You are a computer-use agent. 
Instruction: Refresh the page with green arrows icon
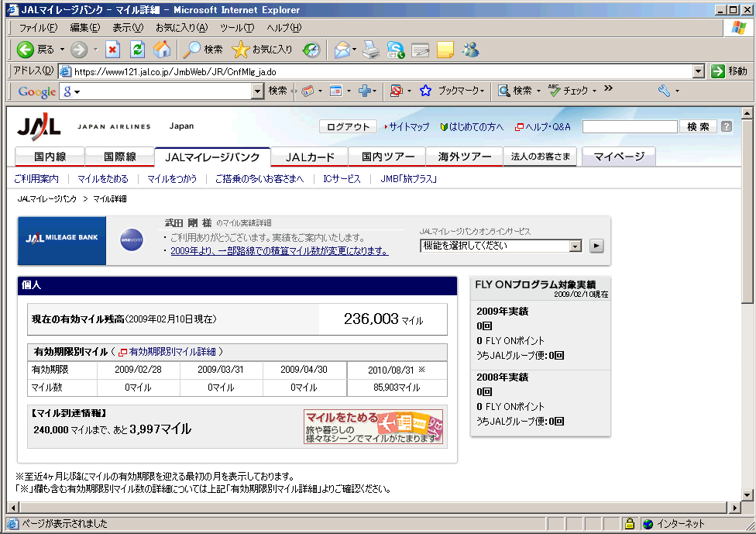pyautogui.click(x=137, y=49)
